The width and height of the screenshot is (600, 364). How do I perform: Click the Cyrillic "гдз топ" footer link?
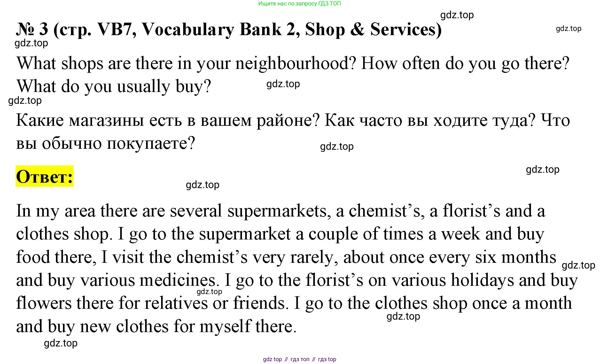[x=300, y=359]
